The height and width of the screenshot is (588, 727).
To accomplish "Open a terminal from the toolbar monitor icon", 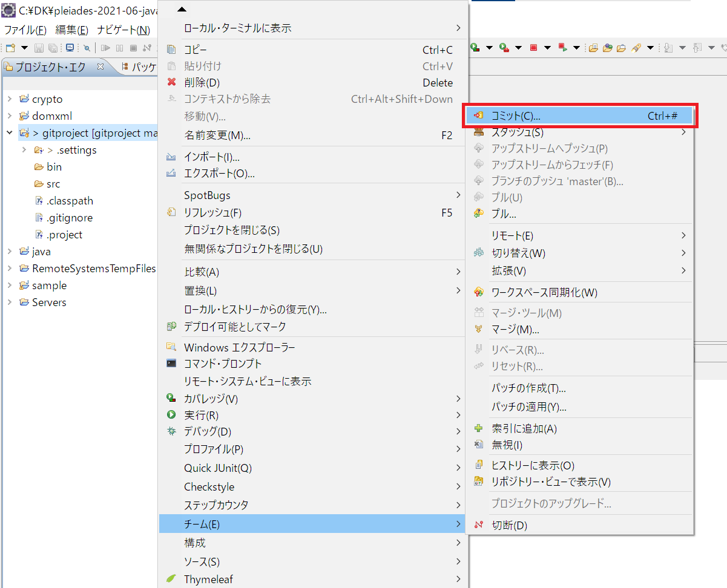I will click(x=70, y=47).
